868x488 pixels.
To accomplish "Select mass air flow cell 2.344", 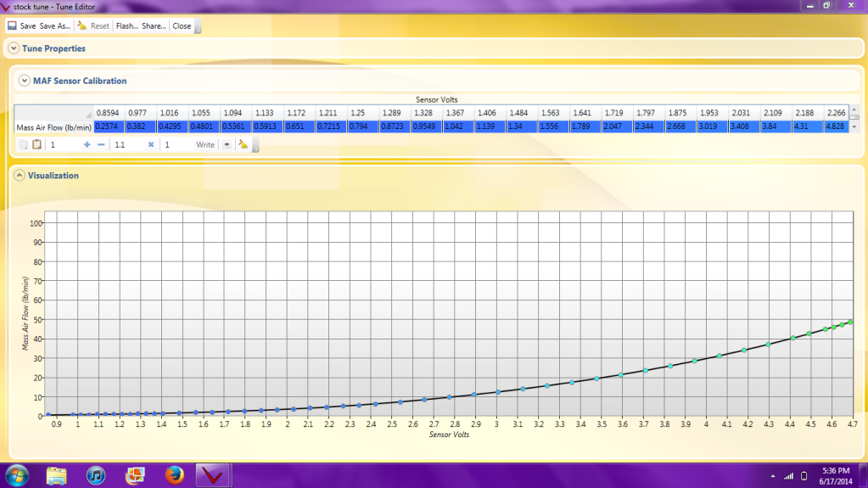I will 649,126.
